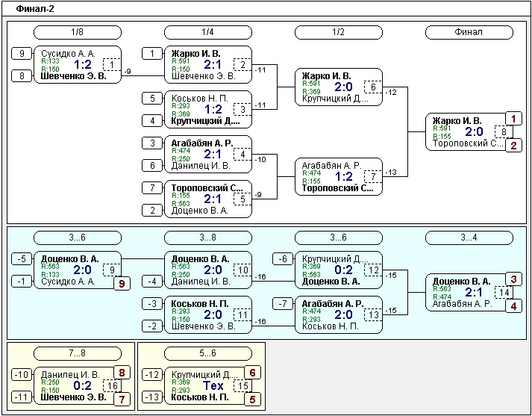Image resolution: width=532 pixels, height=416 pixels.
Task: Select the 3...8 round header
Action: click(x=208, y=238)
